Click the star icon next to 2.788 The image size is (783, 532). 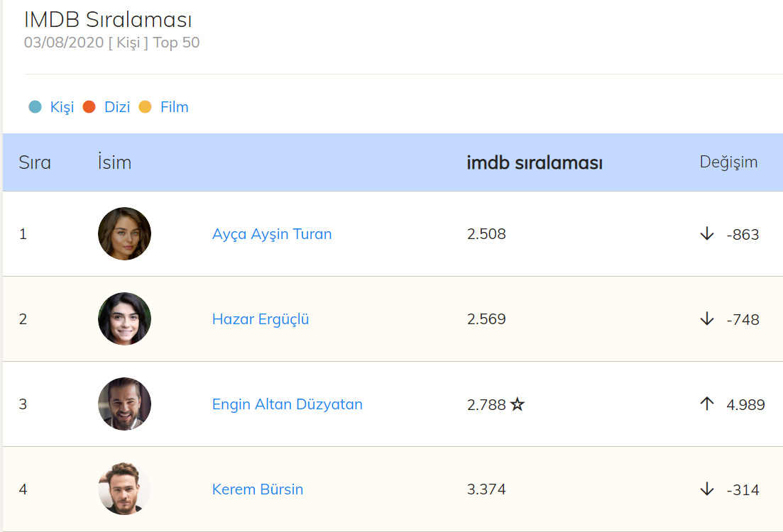tap(518, 404)
